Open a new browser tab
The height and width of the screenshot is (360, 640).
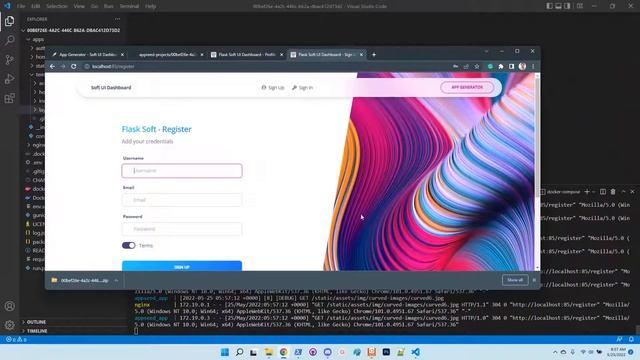pos(373,54)
